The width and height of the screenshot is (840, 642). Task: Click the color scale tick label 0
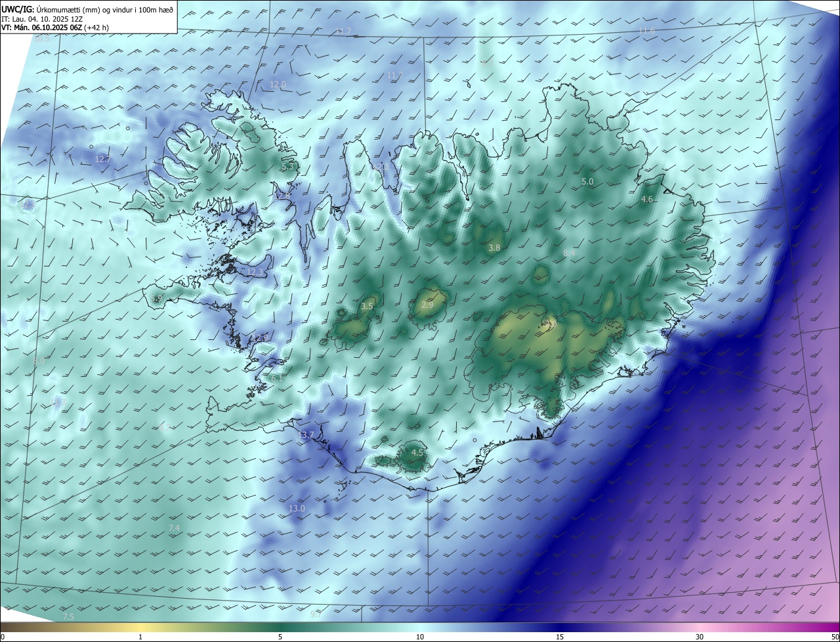click(2, 637)
